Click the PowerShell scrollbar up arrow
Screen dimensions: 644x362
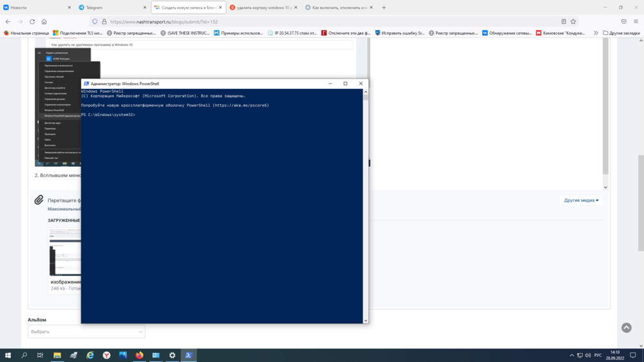[366, 92]
